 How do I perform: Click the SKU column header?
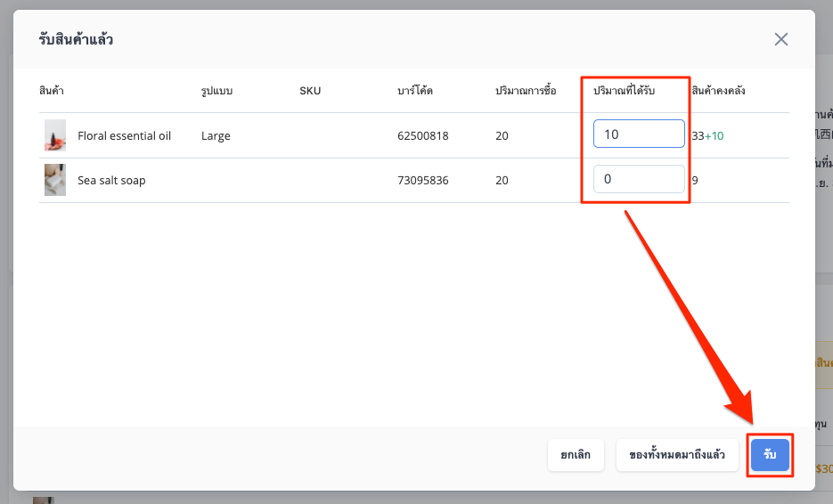tap(310, 91)
